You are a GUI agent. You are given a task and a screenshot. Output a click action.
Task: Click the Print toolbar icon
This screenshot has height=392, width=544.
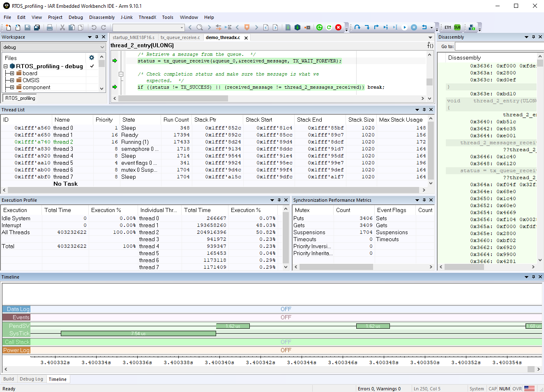(50, 28)
